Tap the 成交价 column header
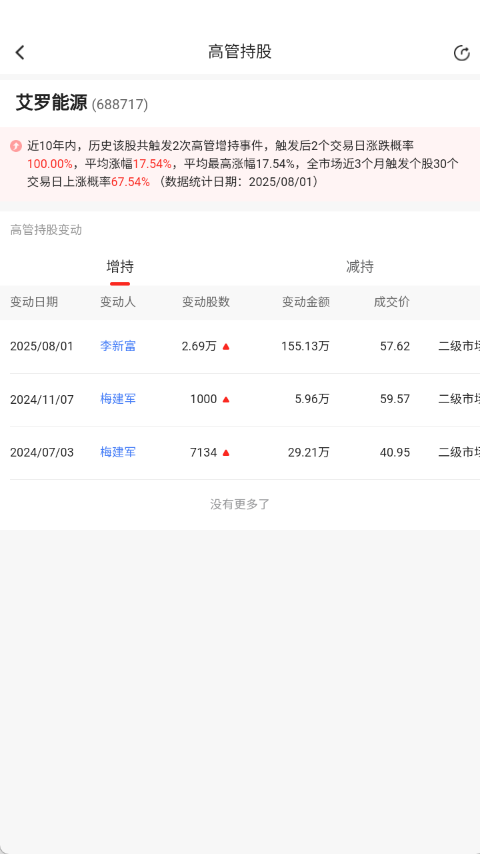The height and width of the screenshot is (854, 480). pyautogui.click(x=392, y=302)
